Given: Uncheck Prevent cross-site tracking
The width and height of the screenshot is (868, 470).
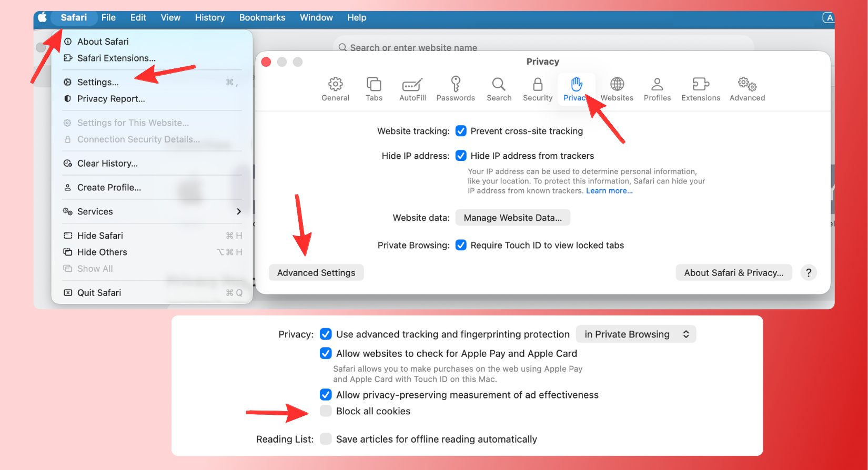Looking at the screenshot, I should (461, 131).
